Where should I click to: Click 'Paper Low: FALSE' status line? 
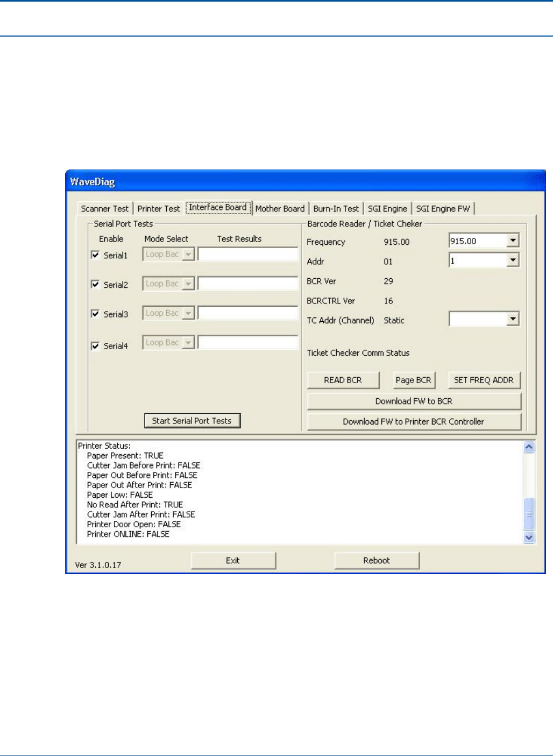coord(120,495)
